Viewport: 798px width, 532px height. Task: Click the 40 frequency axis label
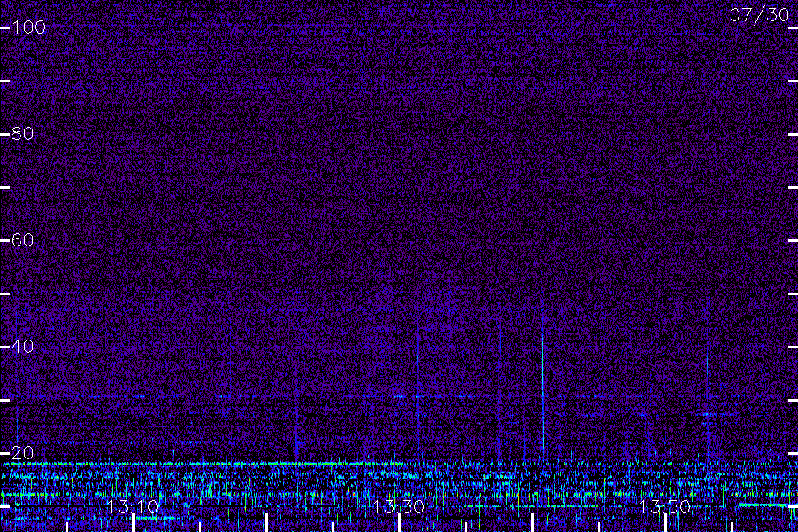click(22, 346)
